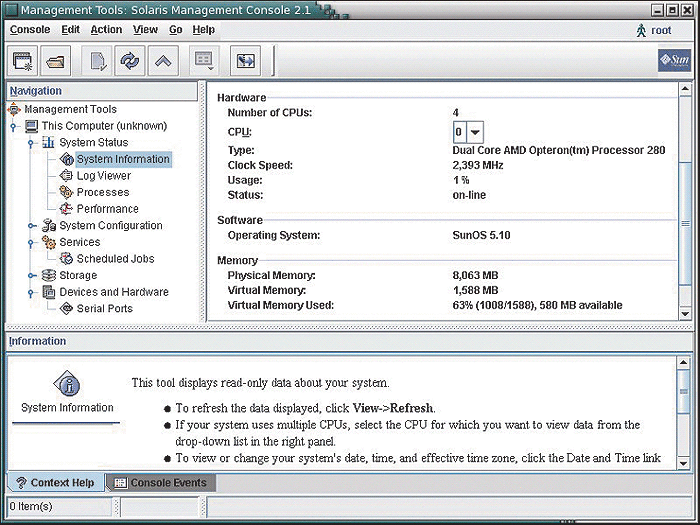
Task: Click the system info pane scroll down arrow
Action: click(685, 314)
